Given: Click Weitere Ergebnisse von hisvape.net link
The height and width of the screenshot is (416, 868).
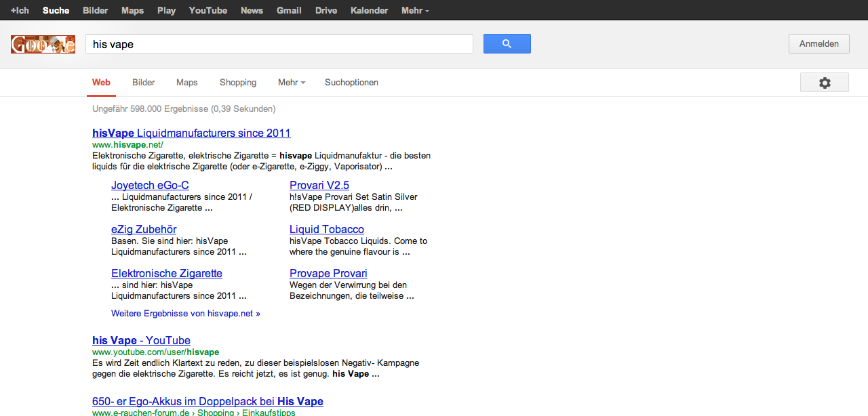Looking at the screenshot, I should tap(185, 314).
